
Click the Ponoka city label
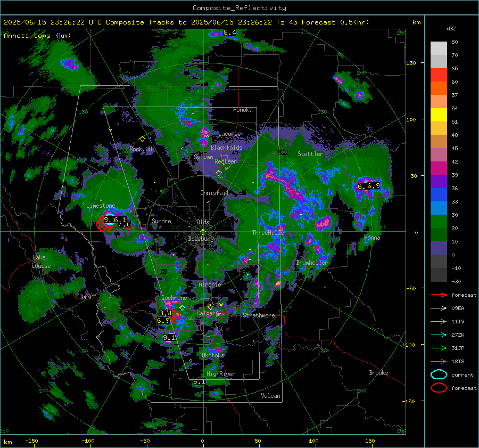click(243, 110)
